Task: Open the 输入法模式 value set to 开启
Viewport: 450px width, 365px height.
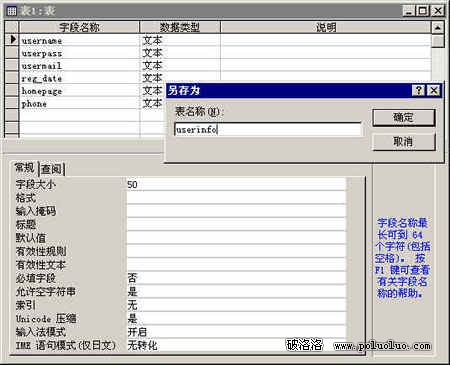Action: coord(236,332)
